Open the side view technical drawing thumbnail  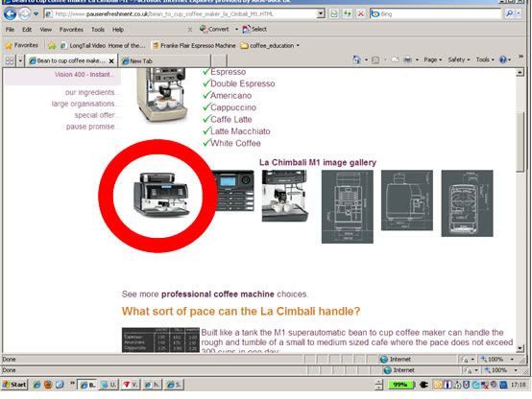coord(407,200)
